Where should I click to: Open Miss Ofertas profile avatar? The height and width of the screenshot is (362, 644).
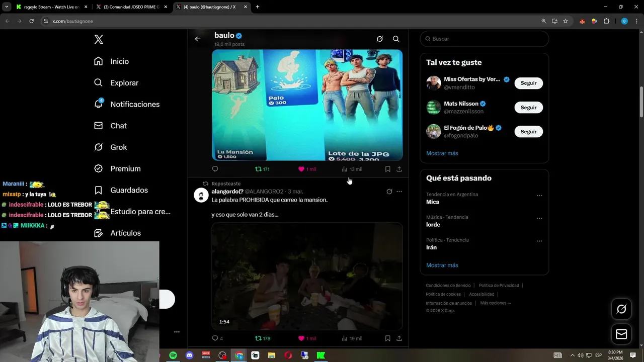(433, 83)
